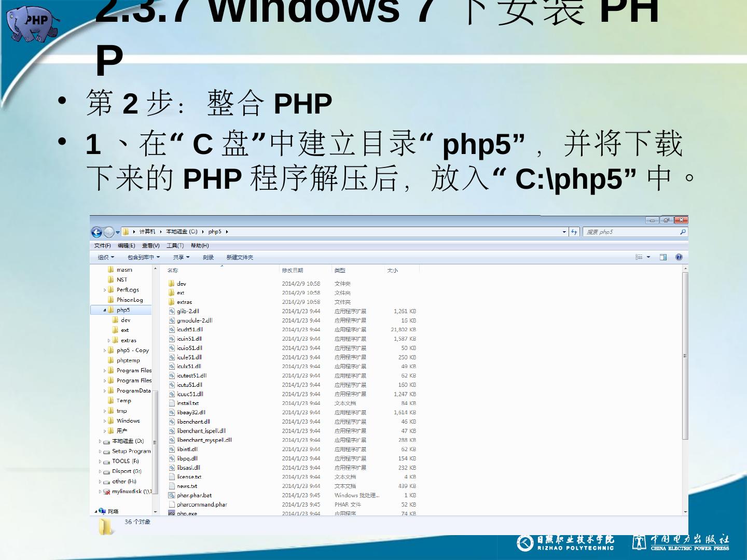Select the file named icuuc51.dll
This screenshot has width=747, height=560.
[190, 394]
